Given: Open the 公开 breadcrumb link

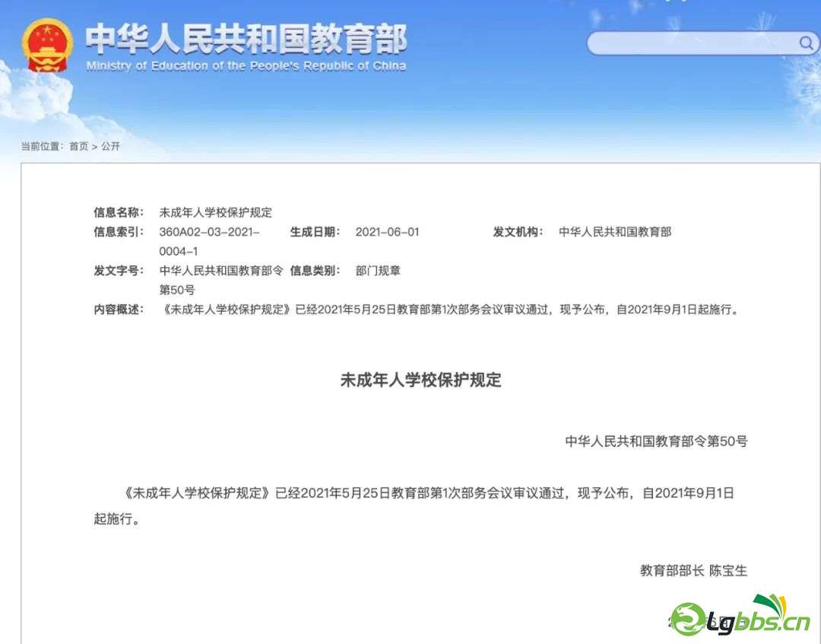Looking at the screenshot, I should coord(110,146).
